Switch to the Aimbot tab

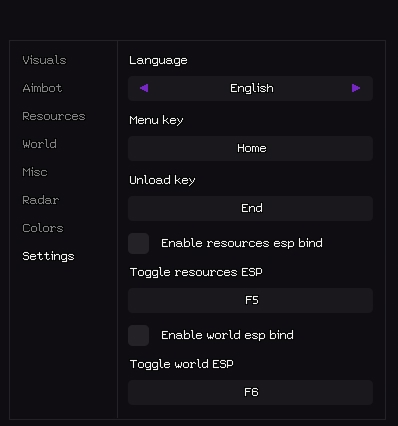click(42, 88)
